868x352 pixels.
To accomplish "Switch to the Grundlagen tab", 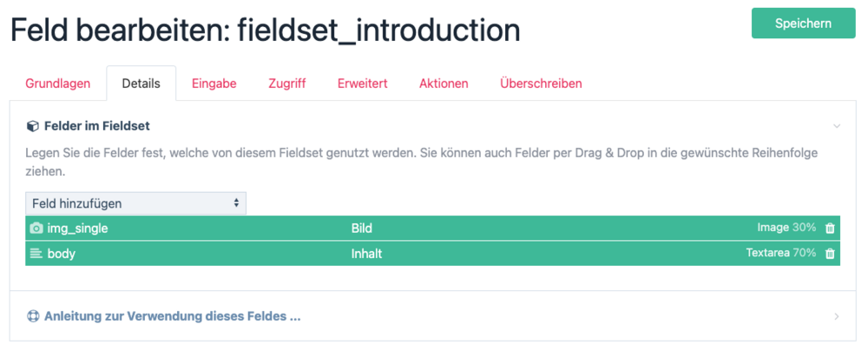I will (x=58, y=83).
